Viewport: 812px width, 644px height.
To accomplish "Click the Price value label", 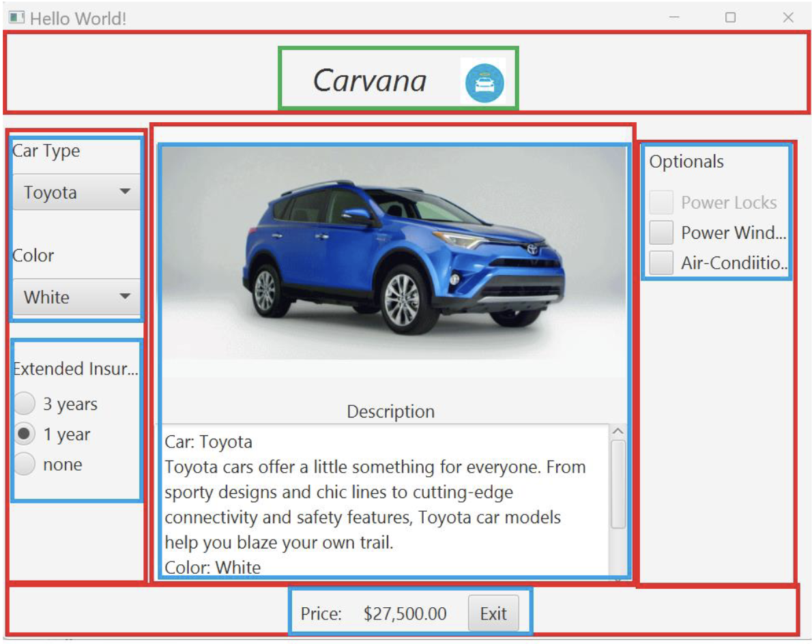I will 404,613.
